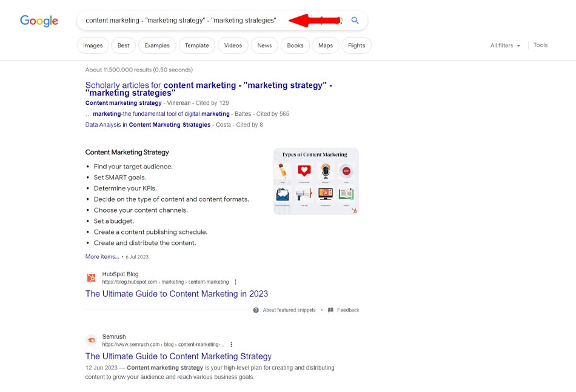This screenshot has width=576, height=392.
Task: Click the 'Cited by 129' text
Action: point(212,103)
